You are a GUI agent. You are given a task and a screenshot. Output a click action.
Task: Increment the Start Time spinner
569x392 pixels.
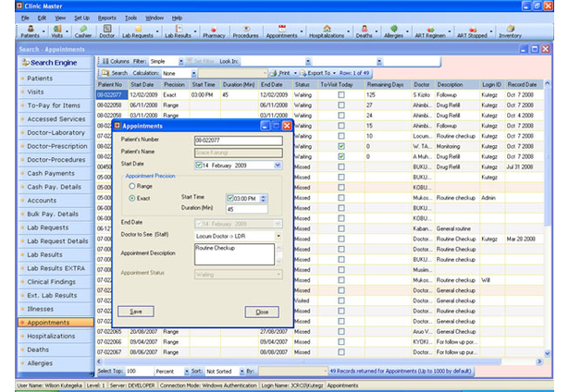coord(264,196)
